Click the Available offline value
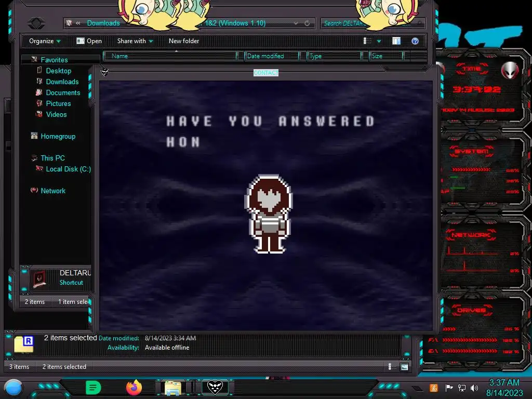Image resolution: width=532 pixels, height=399 pixels. pyautogui.click(x=167, y=348)
